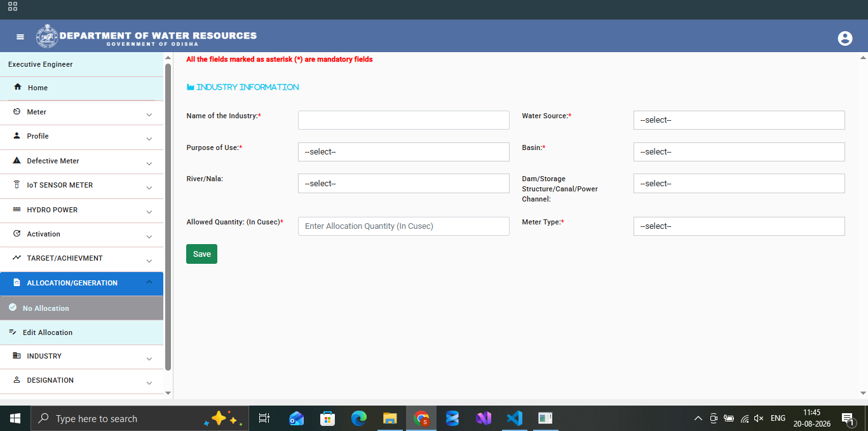Open the notification center in the tray
The image size is (868, 431).
pos(848,418)
